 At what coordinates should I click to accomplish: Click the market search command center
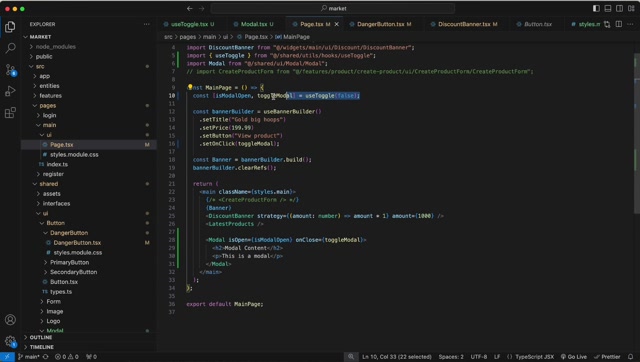click(333, 9)
